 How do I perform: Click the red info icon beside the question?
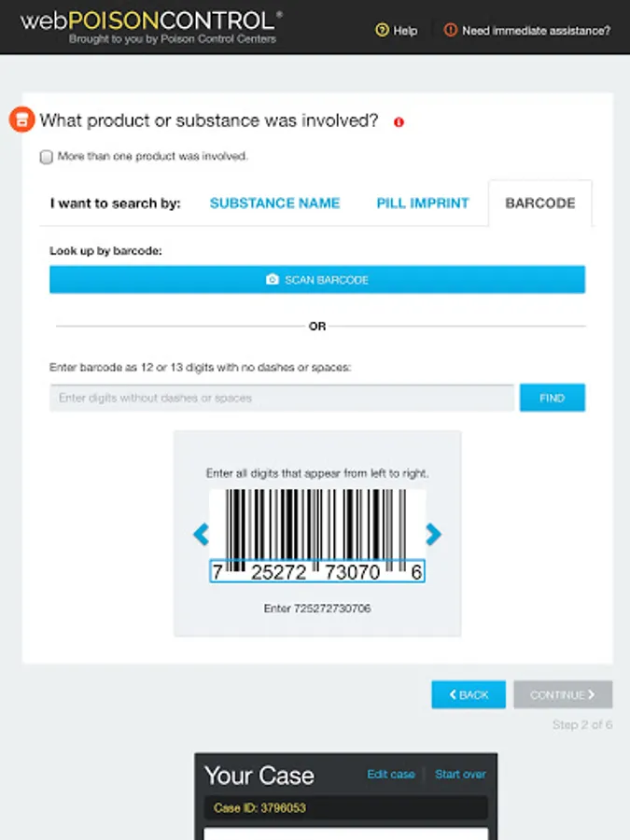[399, 122]
